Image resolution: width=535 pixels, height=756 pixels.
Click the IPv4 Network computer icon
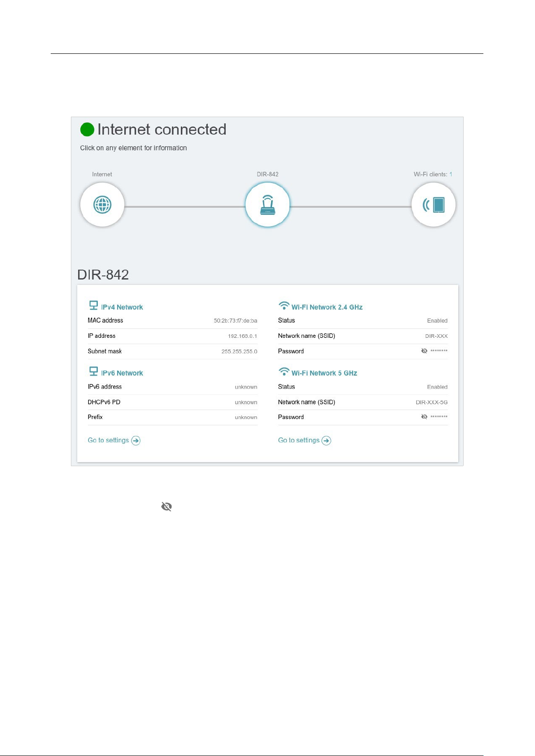tap(93, 306)
